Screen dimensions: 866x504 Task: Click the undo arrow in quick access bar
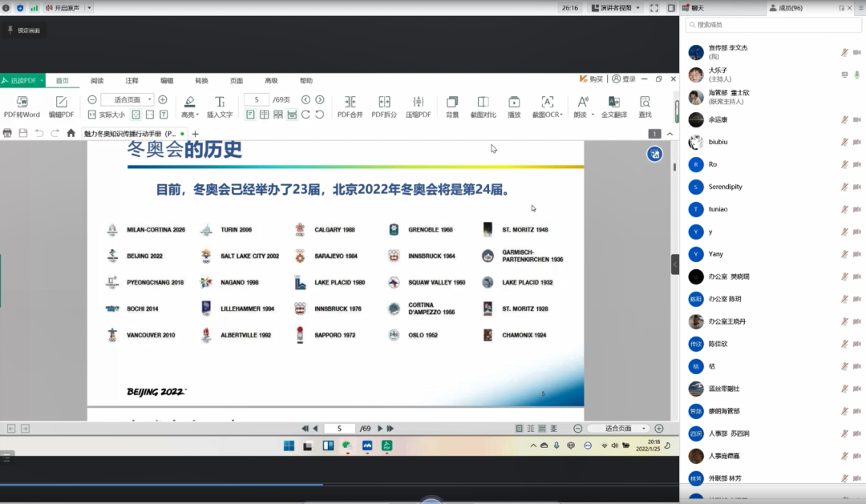coord(39,133)
